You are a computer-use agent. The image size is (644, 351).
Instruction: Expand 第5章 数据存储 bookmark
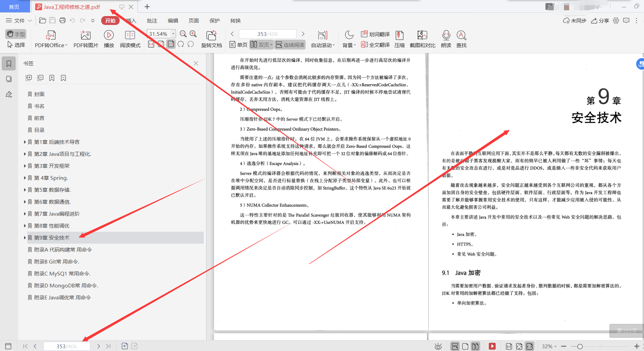pyautogui.click(x=25, y=190)
